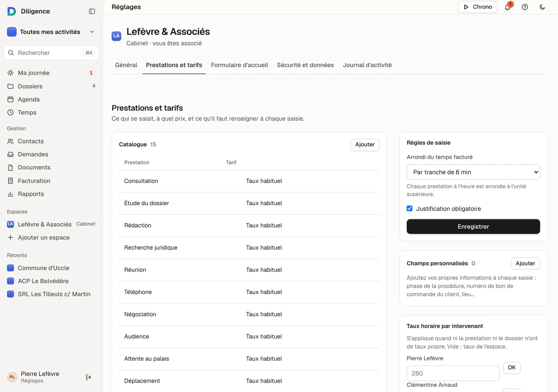The image size is (558, 392).
Task: Open the Sécurité et données tab
Action: [306, 65]
